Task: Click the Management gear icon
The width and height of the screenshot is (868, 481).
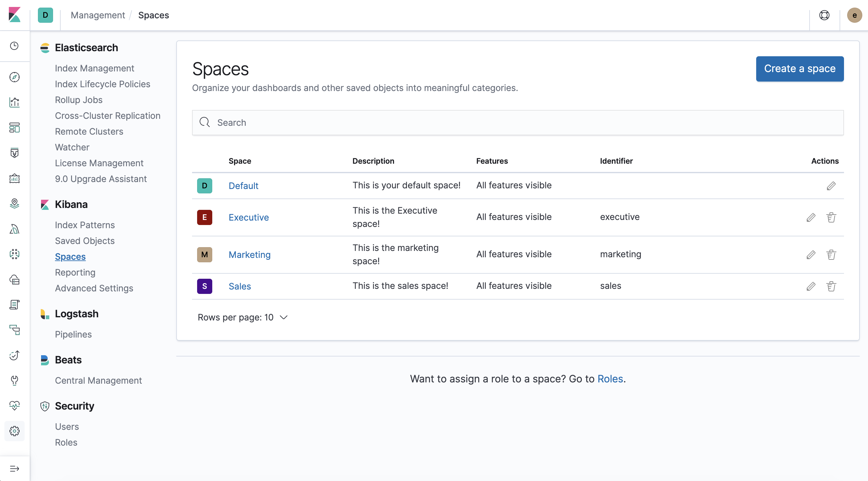Action: coord(15,431)
